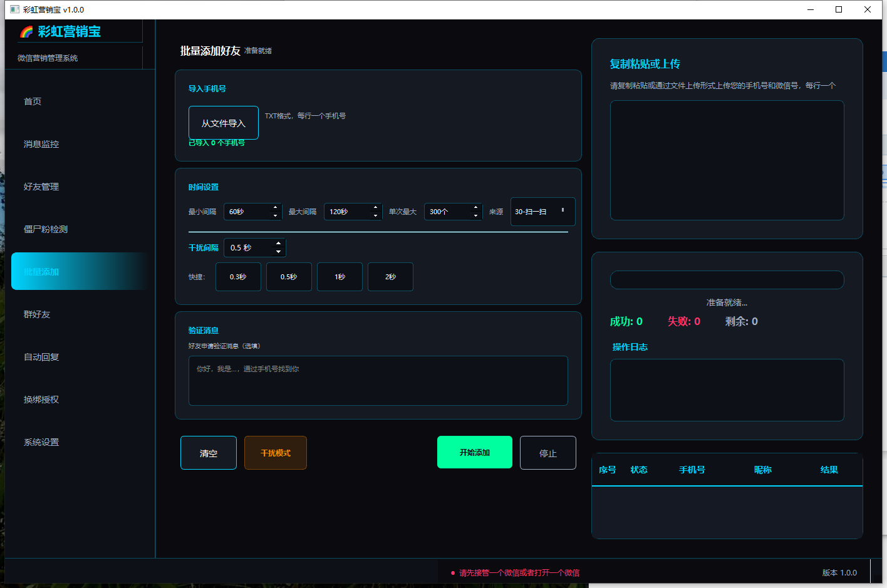This screenshot has height=588, width=887.
Task: Click the paste area for phone numbers
Action: [727, 160]
